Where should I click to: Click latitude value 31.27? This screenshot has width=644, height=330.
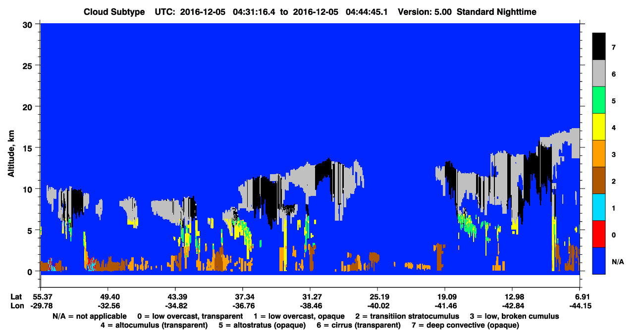(x=310, y=297)
